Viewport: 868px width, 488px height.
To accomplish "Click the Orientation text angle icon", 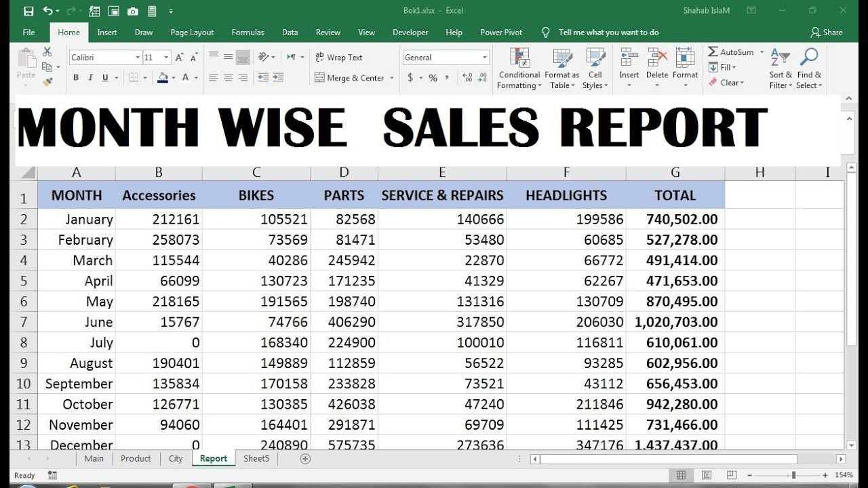I will 263,57.
